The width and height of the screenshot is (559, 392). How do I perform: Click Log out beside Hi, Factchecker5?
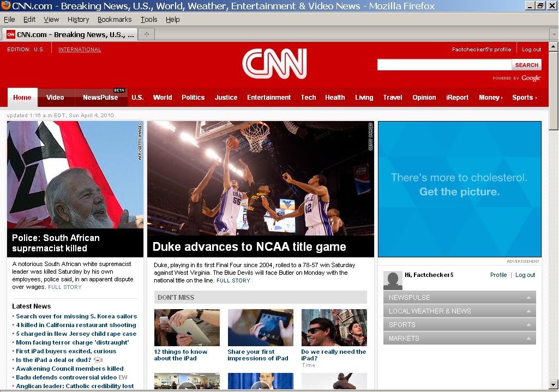pyautogui.click(x=525, y=275)
